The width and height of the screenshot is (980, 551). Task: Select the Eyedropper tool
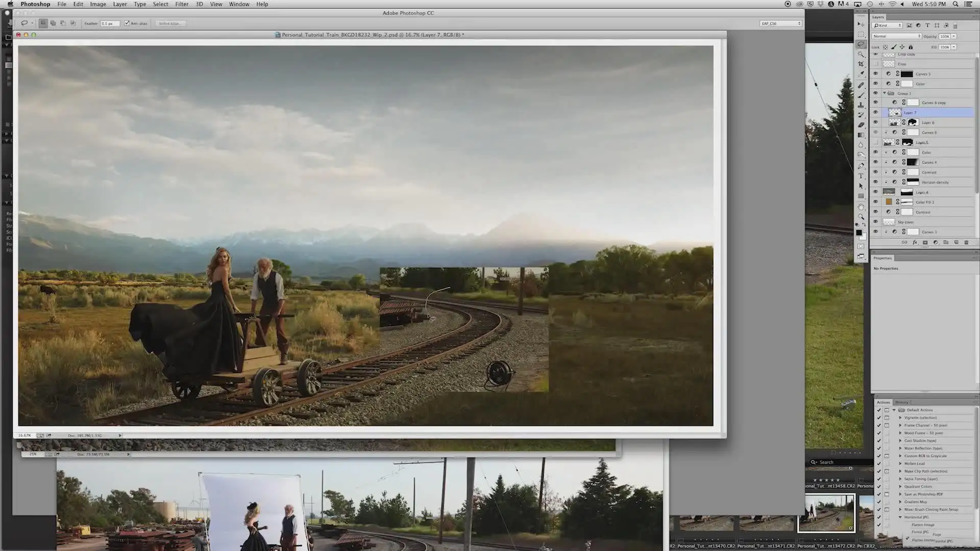[x=861, y=74]
